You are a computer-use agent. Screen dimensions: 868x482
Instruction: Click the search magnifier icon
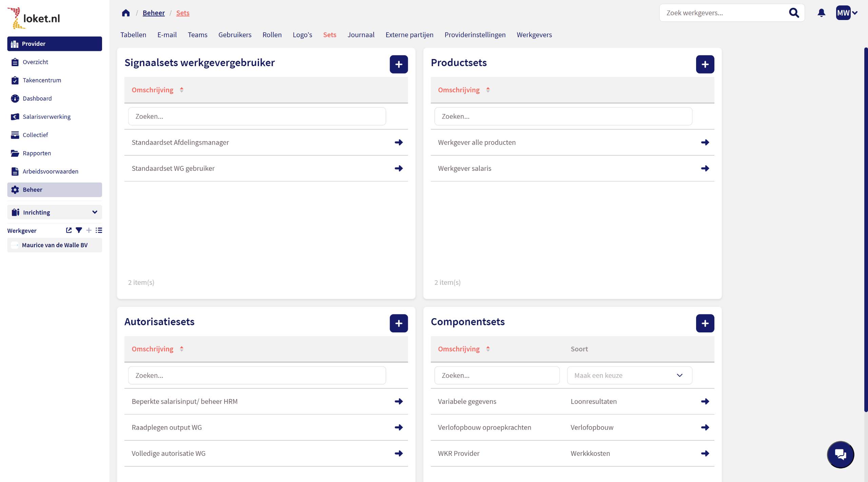point(794,13)
